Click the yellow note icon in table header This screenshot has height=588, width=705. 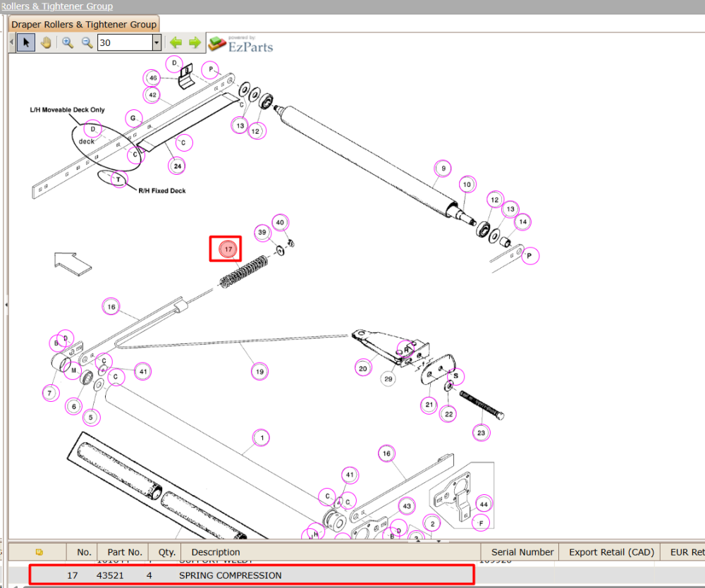click(39, 552)
